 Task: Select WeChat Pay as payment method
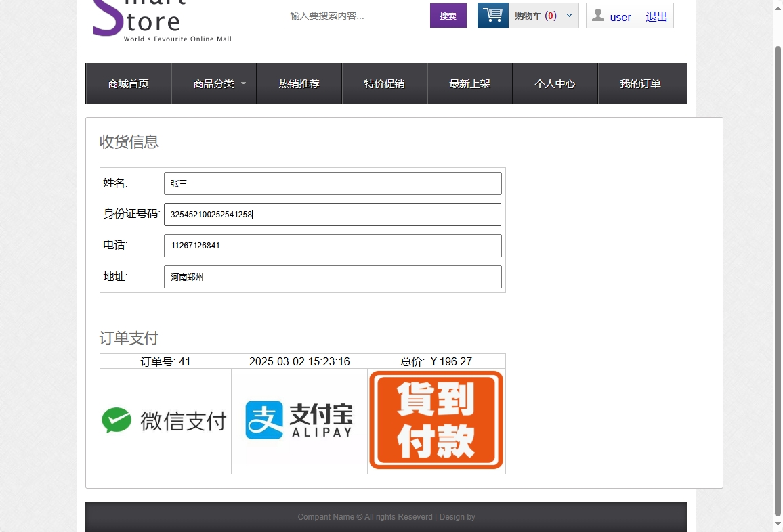coord(165,420)
